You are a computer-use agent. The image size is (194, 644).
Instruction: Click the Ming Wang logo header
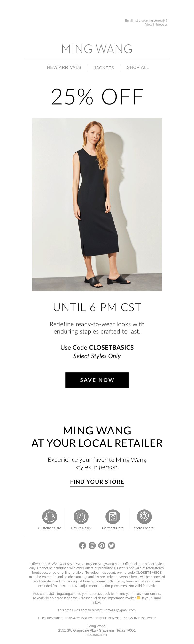pyautogui.click(x=97, y=49)
